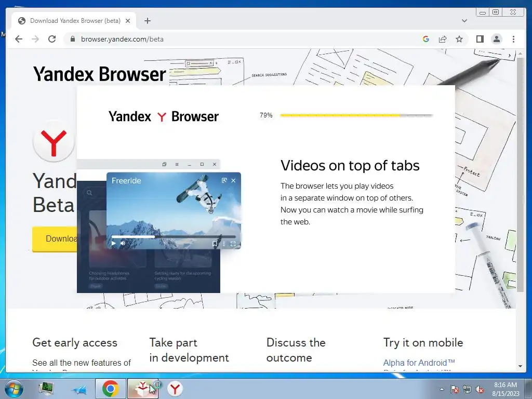Open the Alpha for Android link
Image resolution: width=532 pixels, height=399 pixels.
point(419,363)
